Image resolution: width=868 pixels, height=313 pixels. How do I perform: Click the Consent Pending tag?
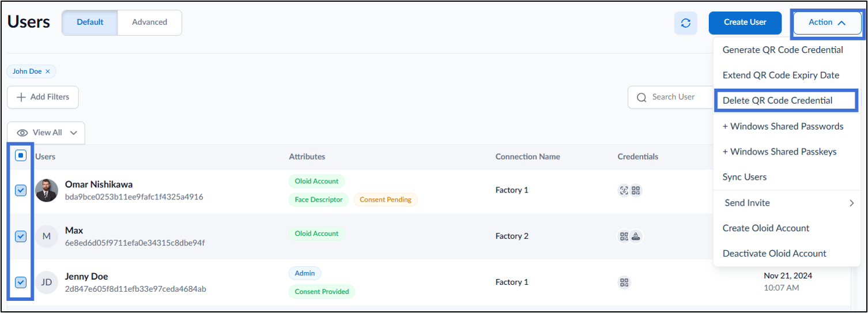(x=386, y=199)
